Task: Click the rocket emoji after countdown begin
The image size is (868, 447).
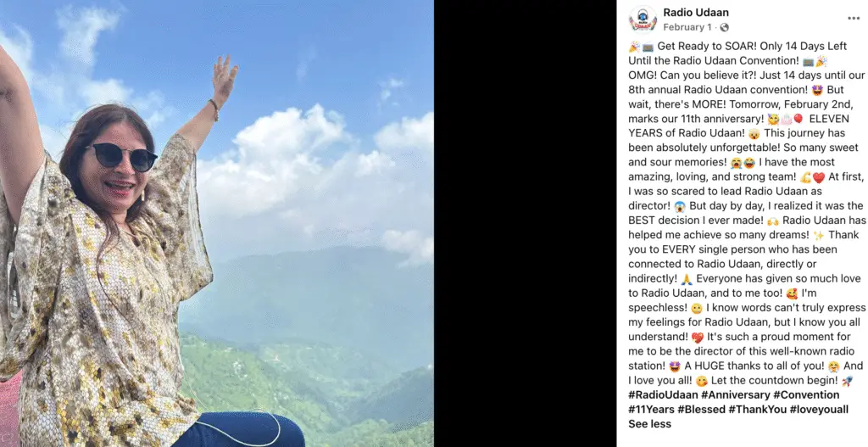Action: [x=847, y=381]
